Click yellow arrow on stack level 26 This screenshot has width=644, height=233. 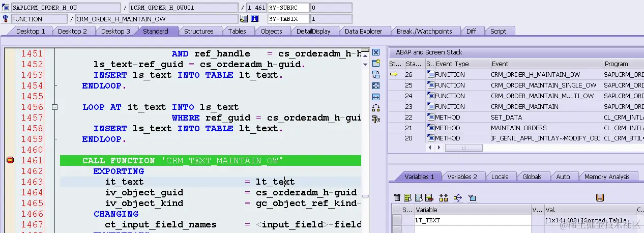point(394,74)
